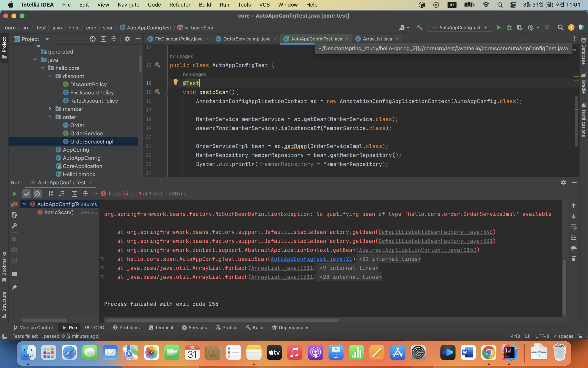Switch to FixDiscountPolicy.java tab
The width and height of the screenshot is (588, 368).
(x=179, y=39)
